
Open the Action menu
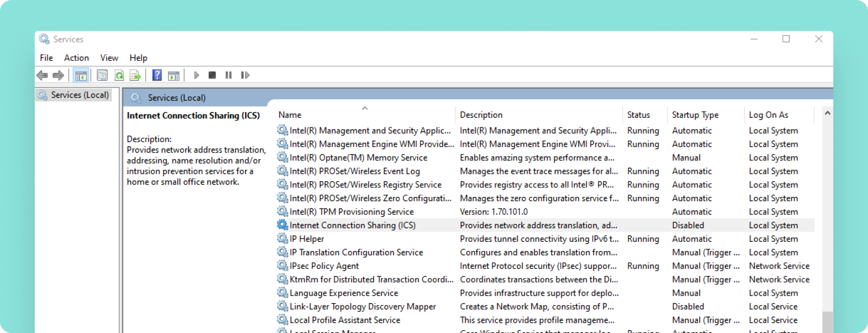pyautogui.click(x=76, y=58)
